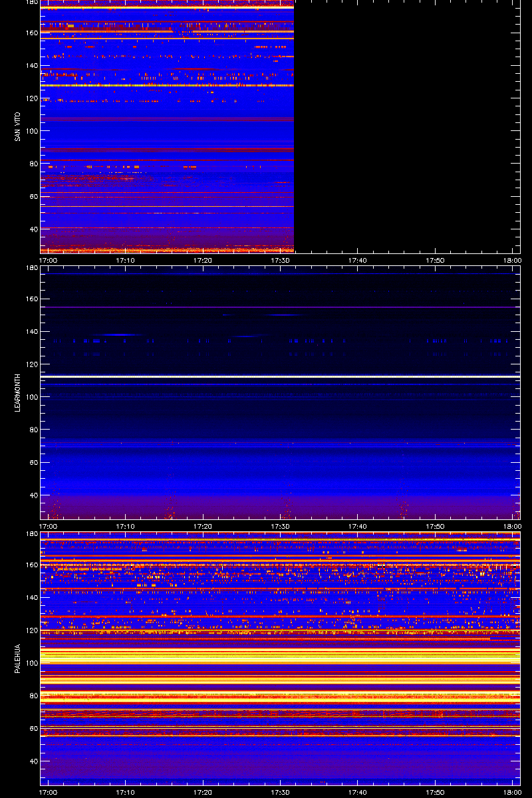Select the 40 tick on Learmonth axis

tap(33, 495)
